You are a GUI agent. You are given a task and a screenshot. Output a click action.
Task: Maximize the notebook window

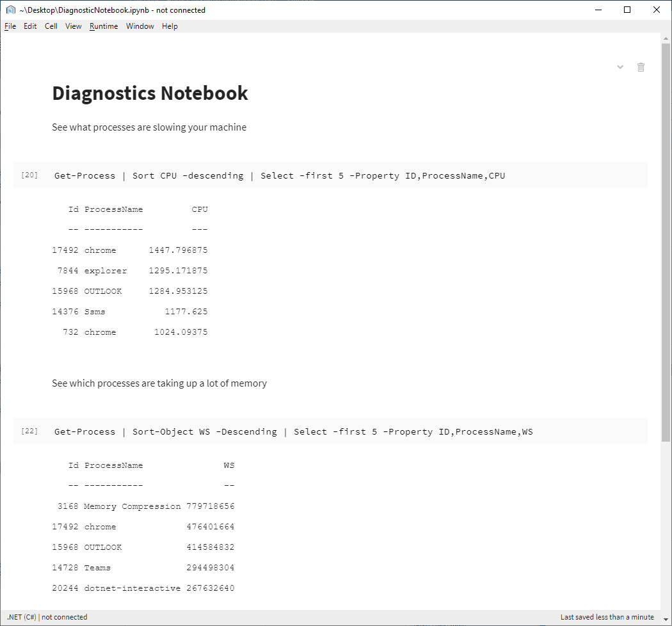tap(627, 10)
